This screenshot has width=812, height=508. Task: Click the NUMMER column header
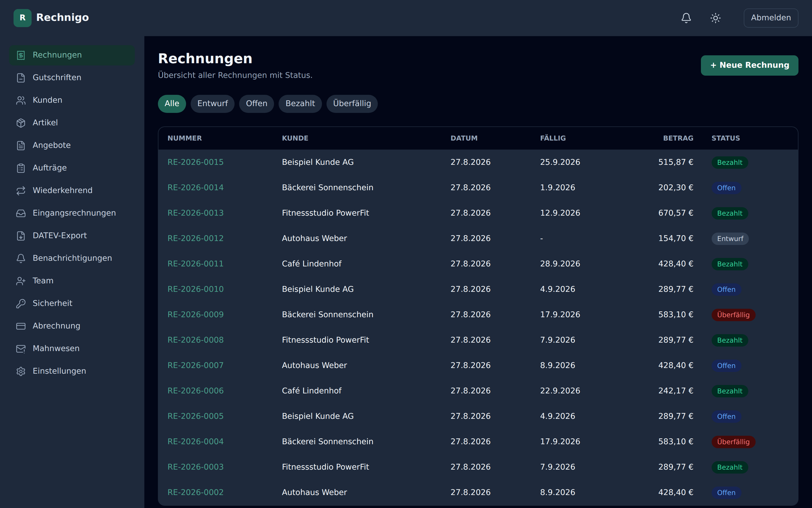click(x=185, y=138)
